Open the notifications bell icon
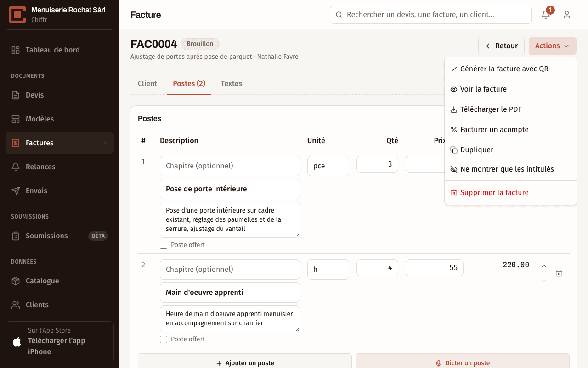This screenshot has width=588, height=368. 546,15
